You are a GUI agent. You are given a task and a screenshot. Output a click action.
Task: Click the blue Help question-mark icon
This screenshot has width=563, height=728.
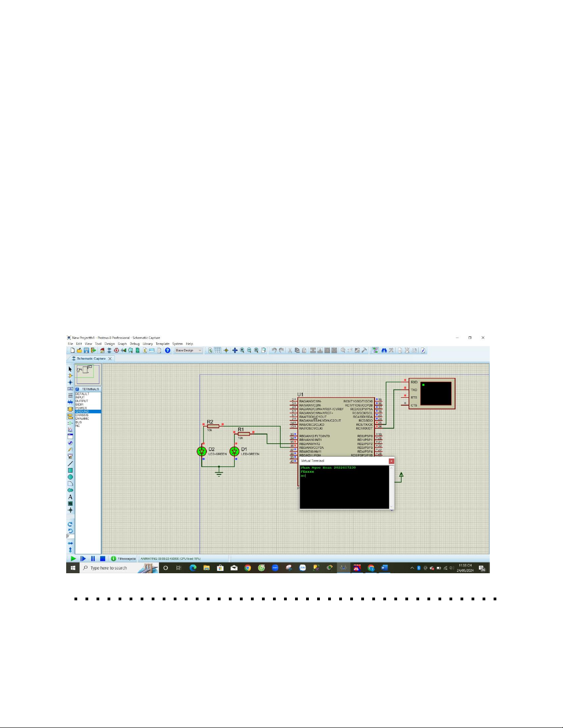(168, 350)
